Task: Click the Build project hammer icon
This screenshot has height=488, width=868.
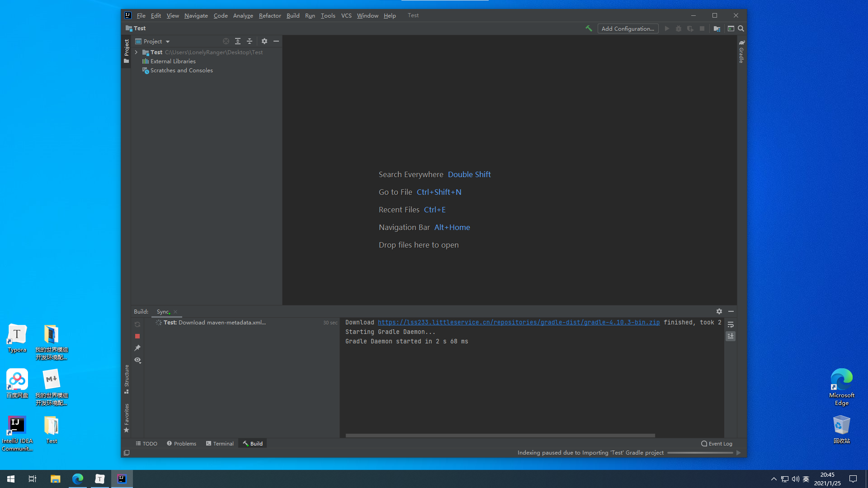Action: [589, 28]
